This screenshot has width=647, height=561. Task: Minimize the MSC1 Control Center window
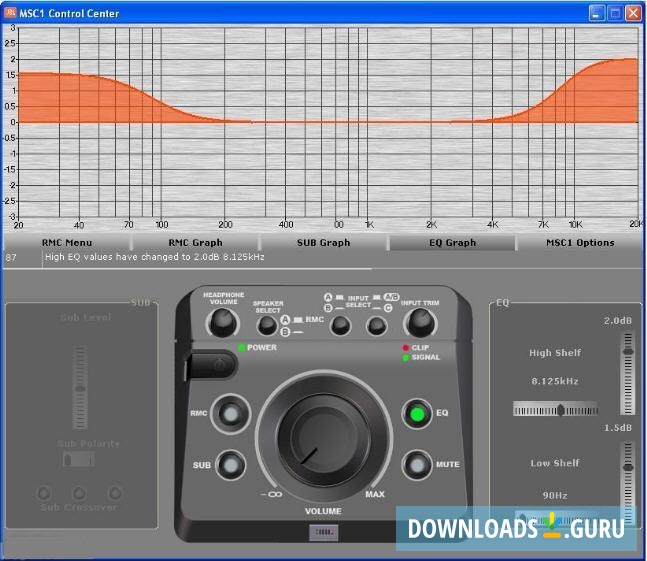(596, 13)
